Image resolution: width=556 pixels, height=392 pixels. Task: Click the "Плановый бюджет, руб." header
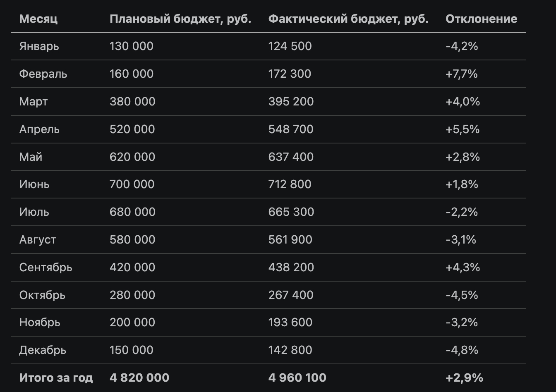pos(180,19)
